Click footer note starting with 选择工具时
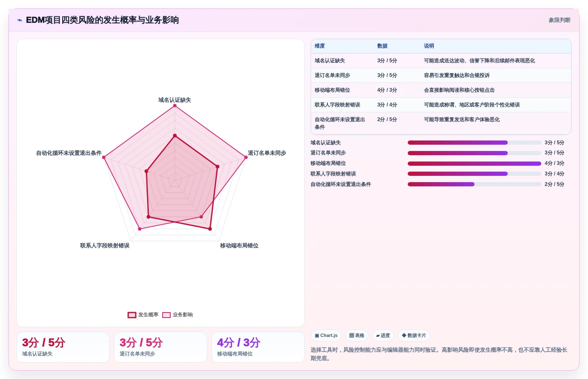 (x=439, y=354)
